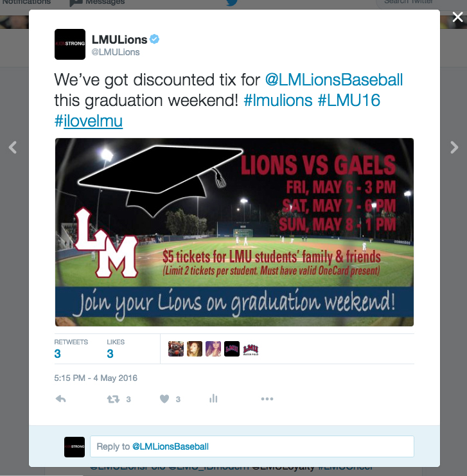Click the Twitter bird logo

click(232, 3)
